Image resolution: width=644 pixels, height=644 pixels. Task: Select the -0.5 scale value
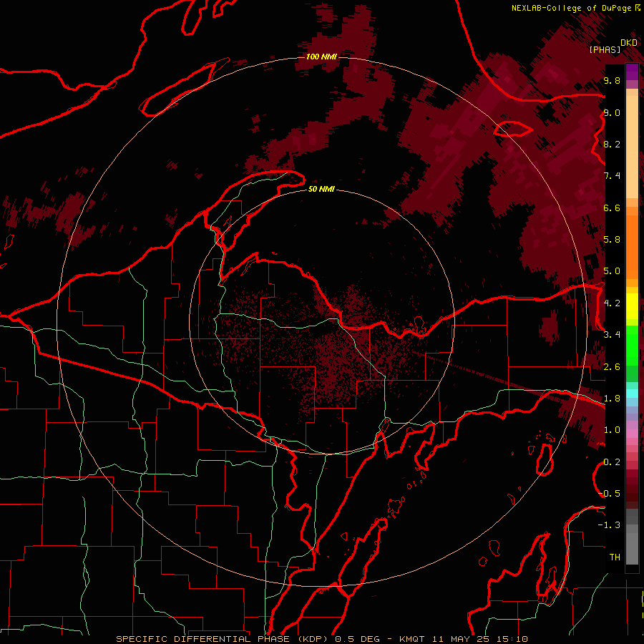point(609,494)
